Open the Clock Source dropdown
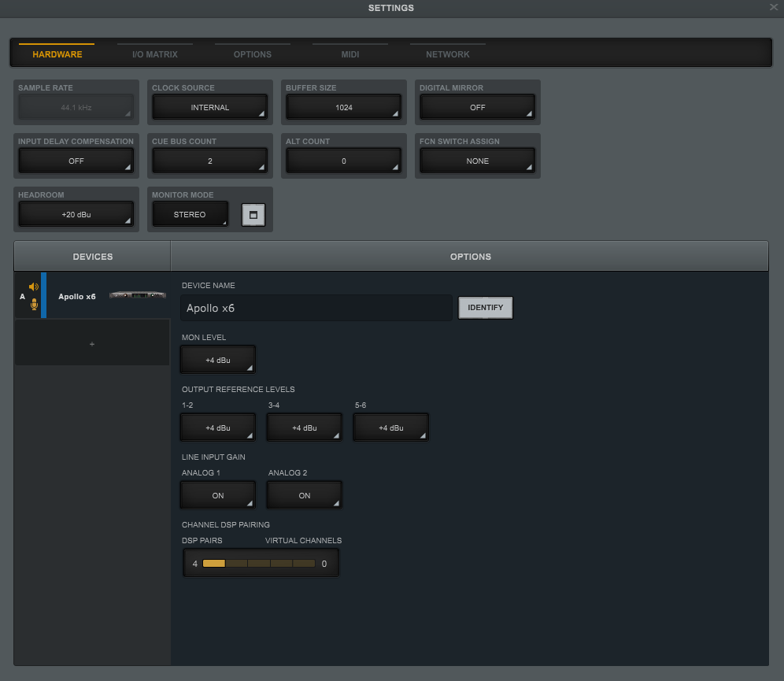784x681 pixels. point(210,107)
